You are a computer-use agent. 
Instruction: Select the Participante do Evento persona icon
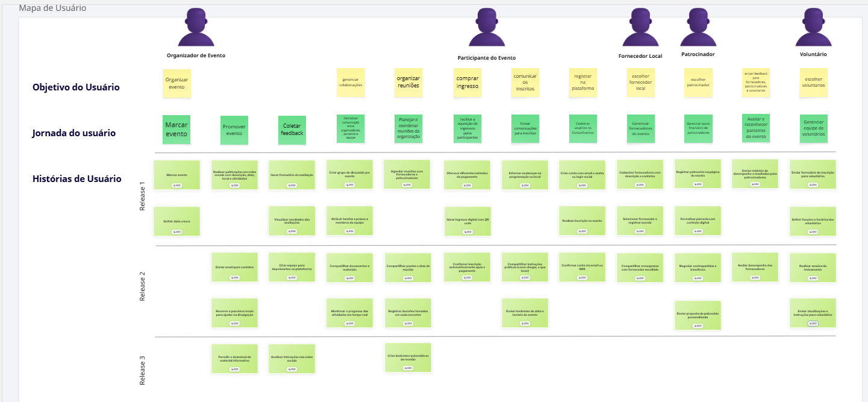click(x=486, y=28)
